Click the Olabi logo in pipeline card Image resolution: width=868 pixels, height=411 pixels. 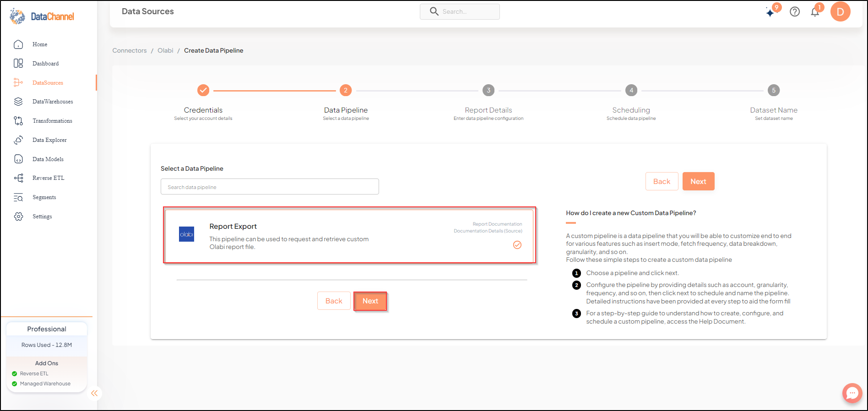186,234
